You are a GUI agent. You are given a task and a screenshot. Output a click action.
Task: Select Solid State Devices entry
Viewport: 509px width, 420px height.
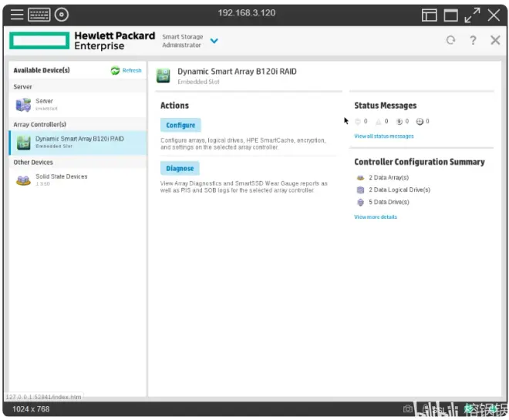click(x=62, y=176)
